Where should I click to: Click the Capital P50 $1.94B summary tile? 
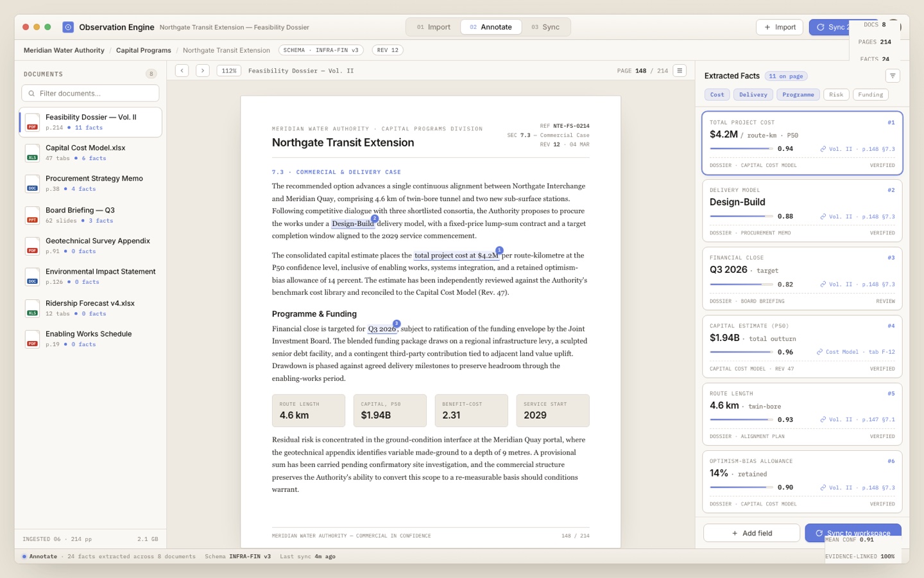[x=390, y=410]
